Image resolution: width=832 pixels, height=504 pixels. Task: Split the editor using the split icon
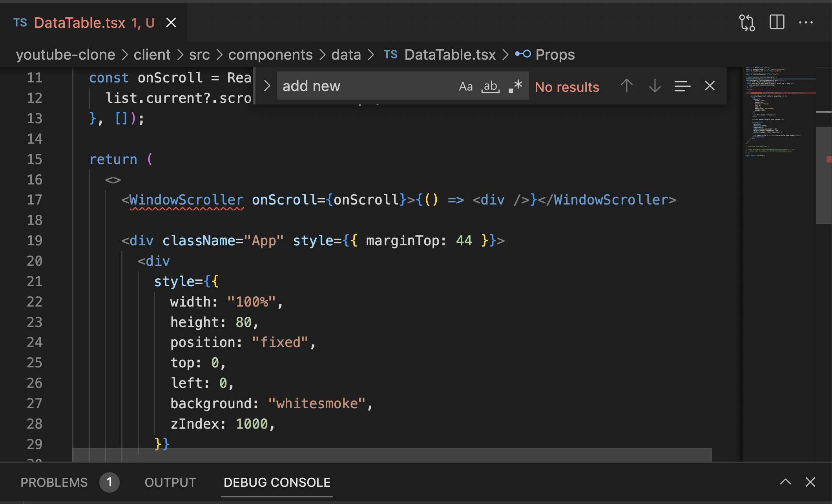(776, 22)
